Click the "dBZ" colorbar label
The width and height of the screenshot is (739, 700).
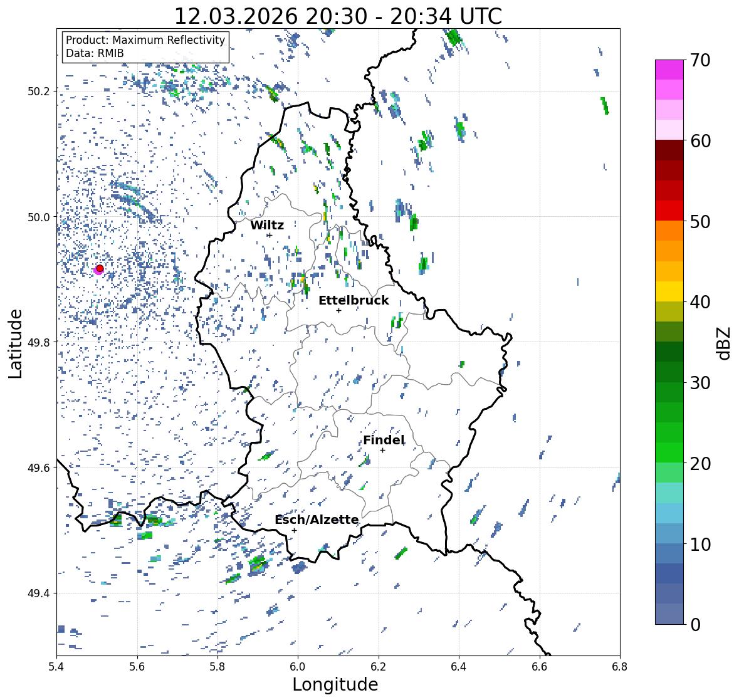(725, 343)
